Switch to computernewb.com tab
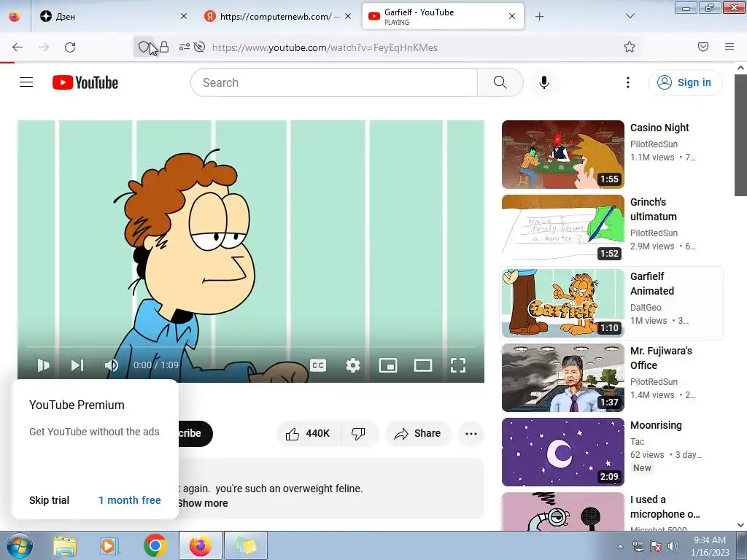Image resolution: width=747 pixels, height=560 pixels. click(x=276, y=16)
